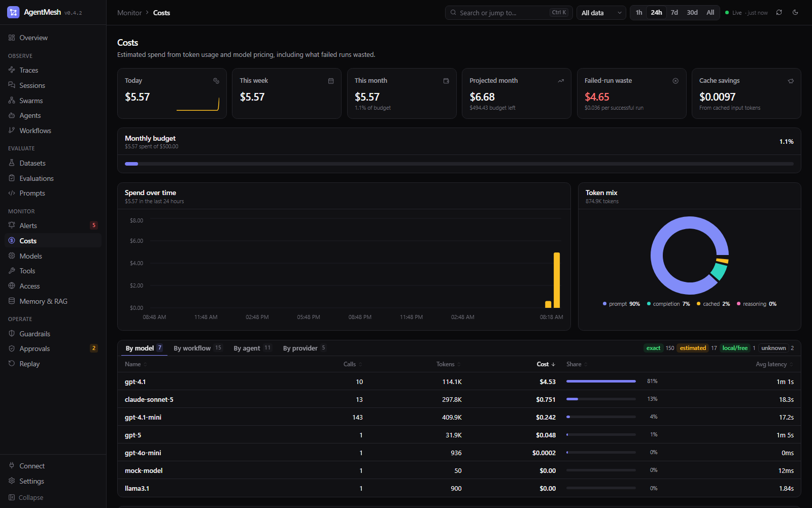
Task: Select the 1h time range
Action: [639, 13]
